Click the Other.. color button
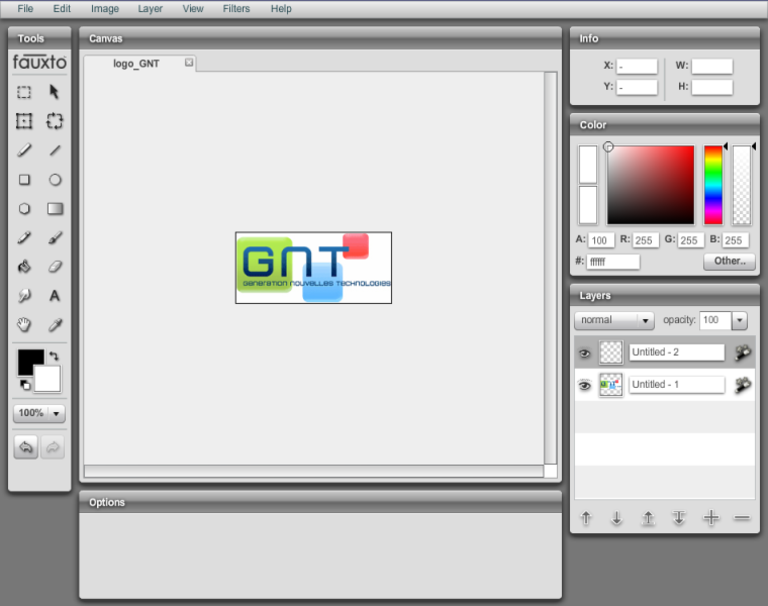 point(729,261)
